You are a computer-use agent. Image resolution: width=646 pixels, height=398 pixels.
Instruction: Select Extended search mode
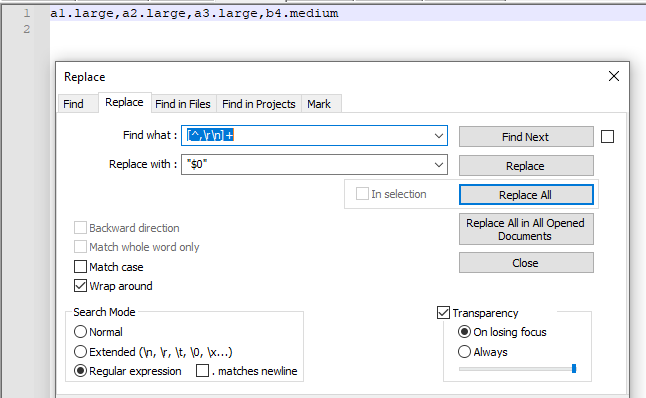[x=80, y=352]
